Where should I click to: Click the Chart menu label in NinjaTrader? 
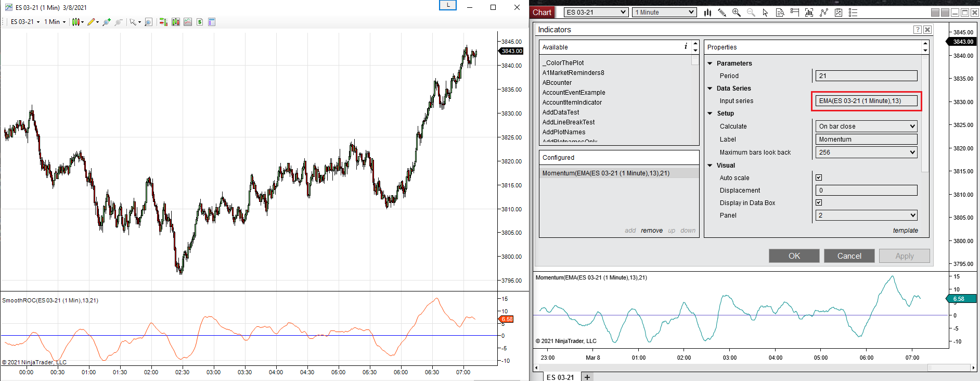pyautogui.click(x=542, y=12)
